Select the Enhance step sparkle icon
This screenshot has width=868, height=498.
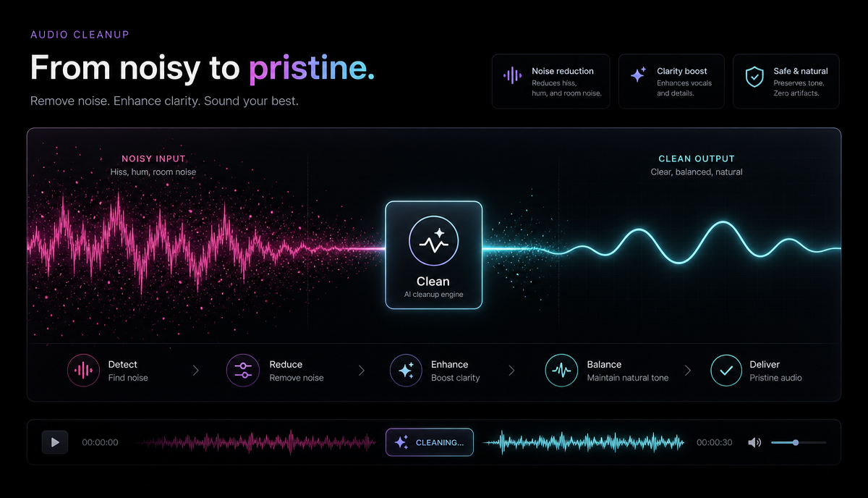pos(407,371)
